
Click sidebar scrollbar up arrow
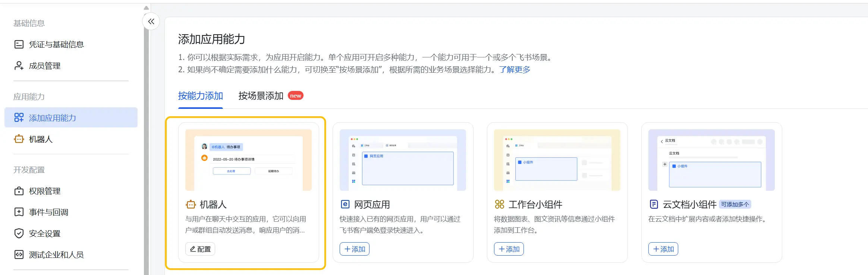coord(146,8)
